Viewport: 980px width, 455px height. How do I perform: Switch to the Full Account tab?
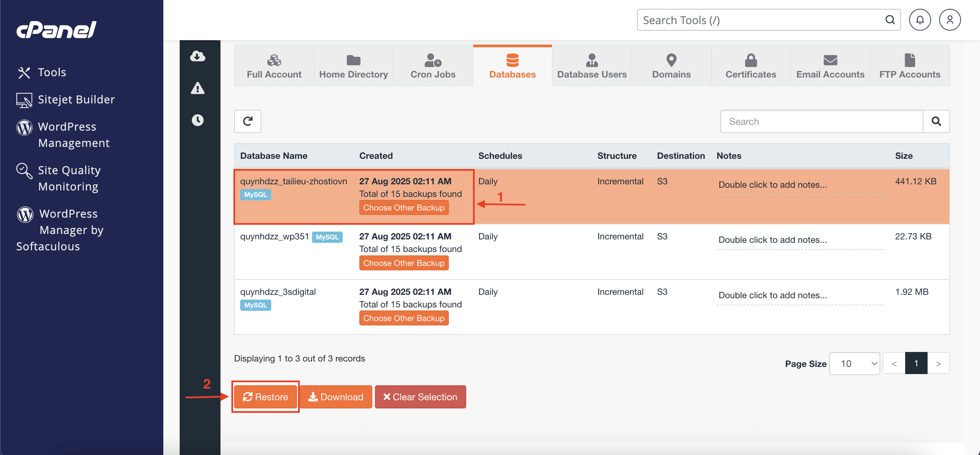coord(274,66)
